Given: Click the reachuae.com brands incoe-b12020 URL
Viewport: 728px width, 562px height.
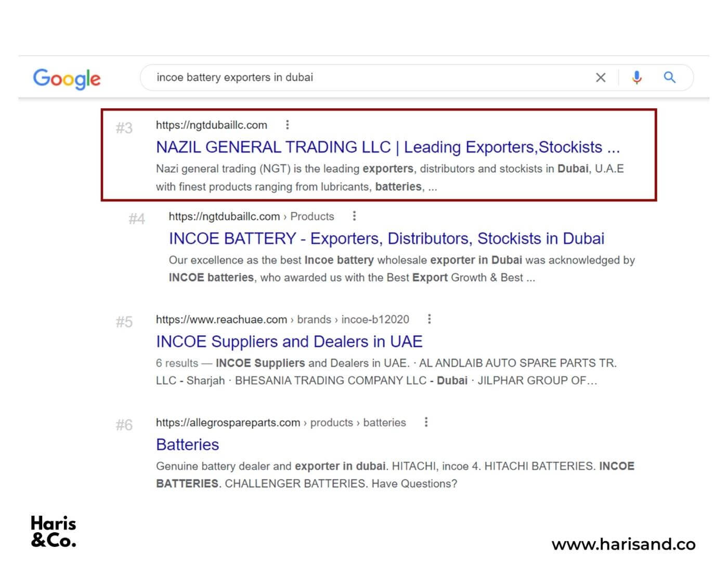Looking at the screenshot, I should pos(282,320).
